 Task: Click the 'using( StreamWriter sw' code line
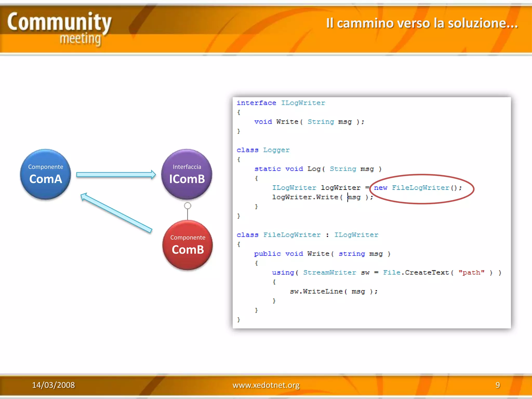pyautogui.click(x=386, y=272)
